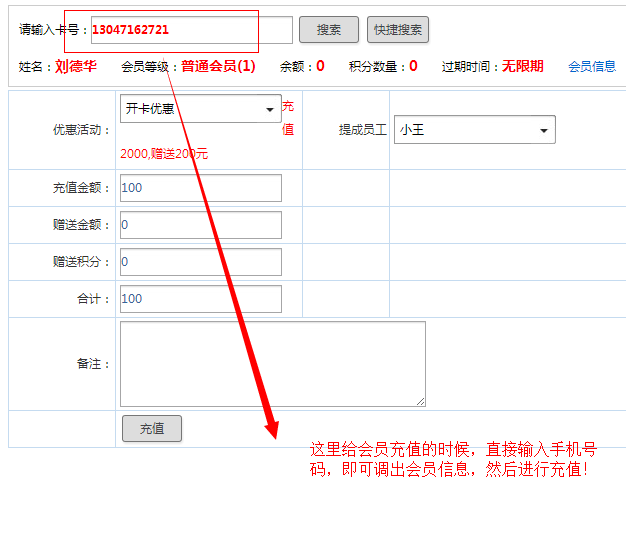Image resolution: width=626 pixels, height=533 pixels.
Task: Focus the 充值金额 amount field
Action: 200,188
